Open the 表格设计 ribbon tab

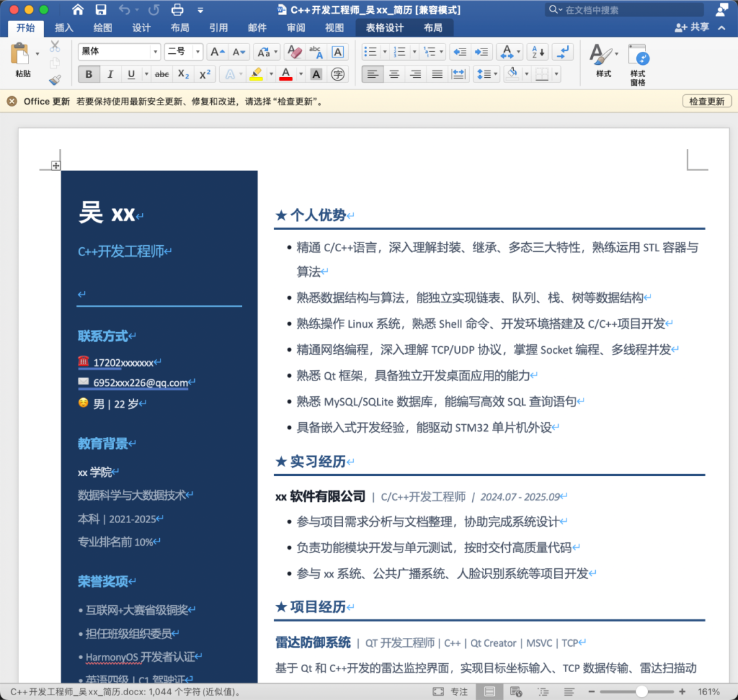(x=385, y=28)
